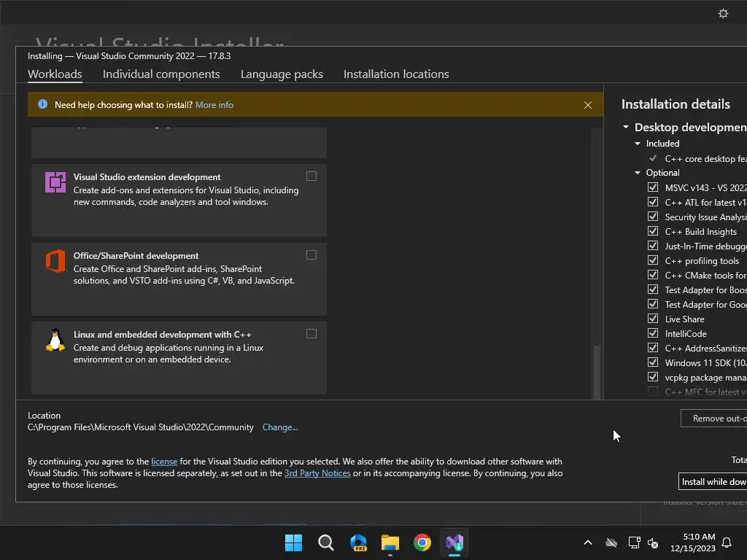Click the Remove out-of-support button
The image size is (747, 560).
point(713,418)
